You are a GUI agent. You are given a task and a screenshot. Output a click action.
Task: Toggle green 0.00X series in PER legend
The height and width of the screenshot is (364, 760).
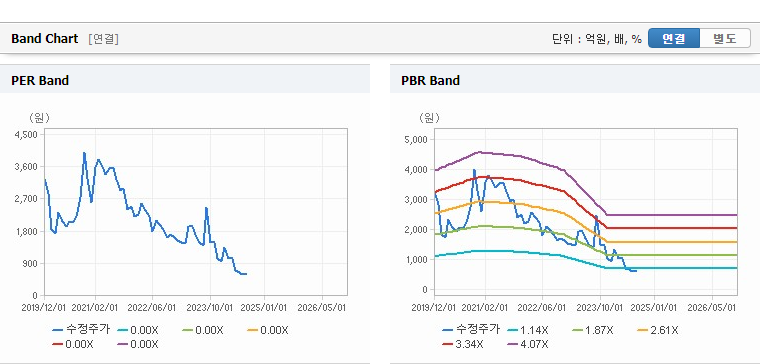tap(203, 330)
